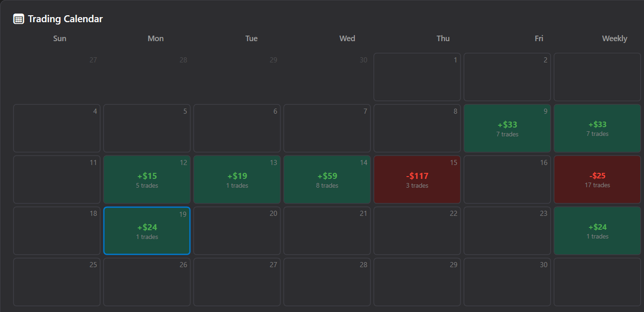
Task: Open day 14 cell with +$59
Action: (x=327, y=179)
